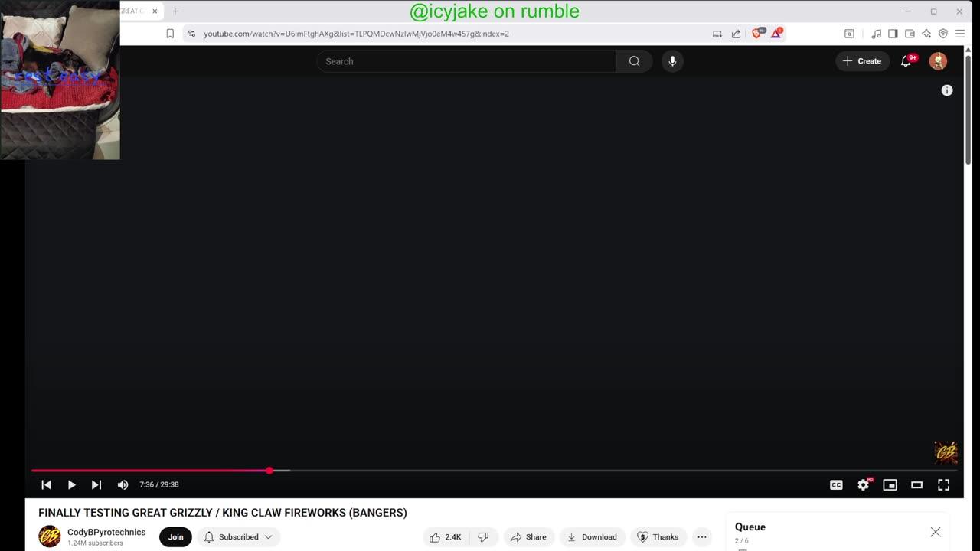This screenshot has width=980, height=551.
Task: Select the youtube.com URL in the address bar
Action: (356, 34)
